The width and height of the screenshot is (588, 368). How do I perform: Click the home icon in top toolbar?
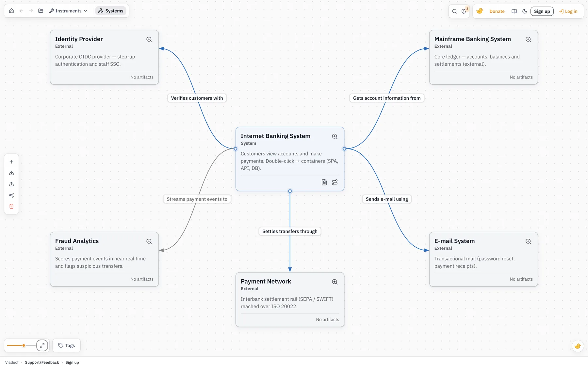tap(11, 11)
